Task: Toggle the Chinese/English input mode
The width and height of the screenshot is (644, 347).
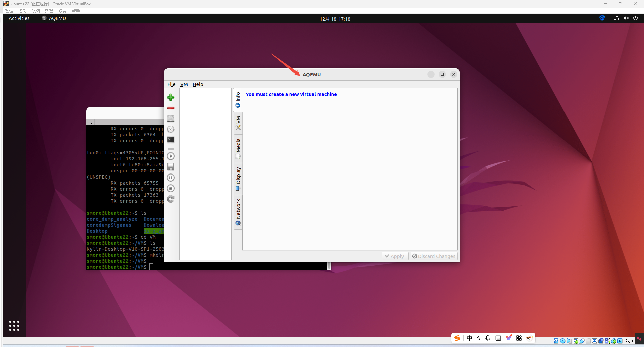Action: (469, 338)
